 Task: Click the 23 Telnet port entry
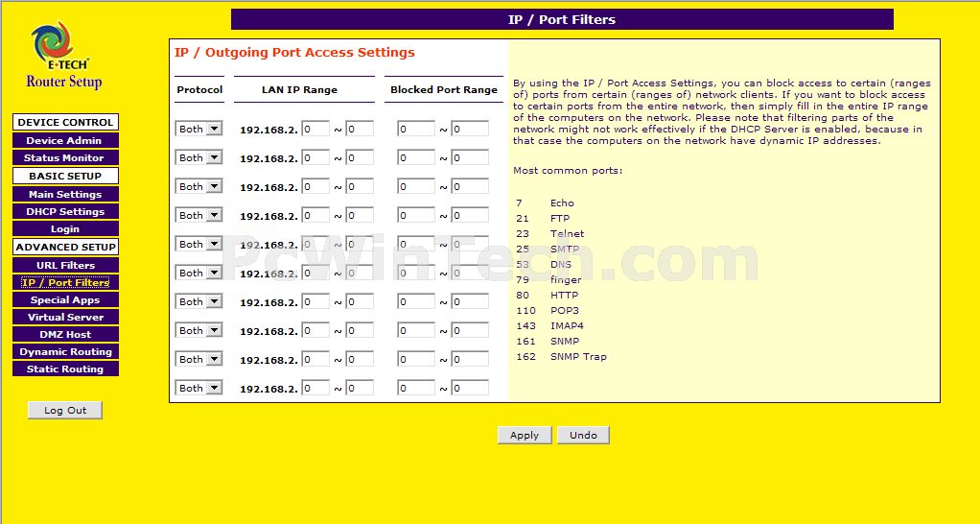point(550,234)
